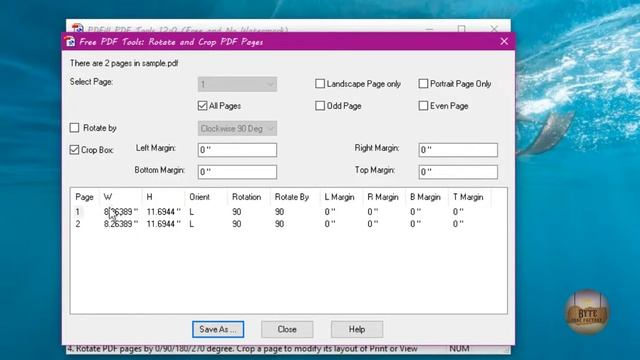This screenshot has width=640, height=360.
Task: Enable Portrait Page Only checkbox
Action: [x=423, y=84]
